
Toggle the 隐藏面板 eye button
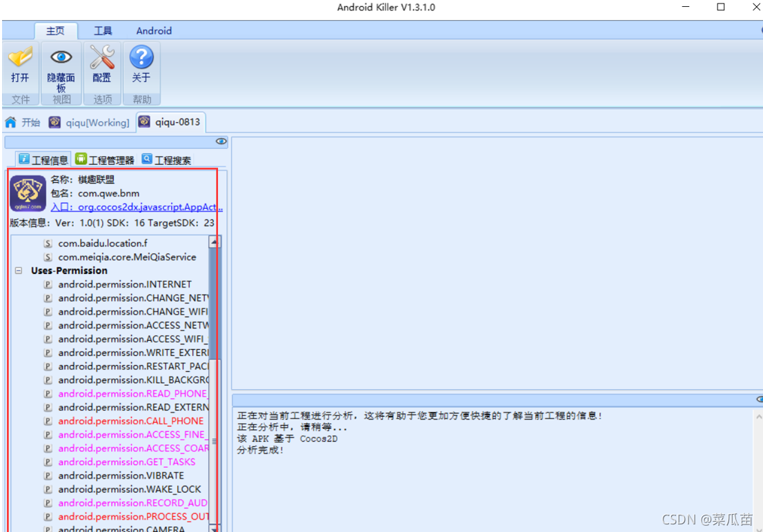tap(61, 68)
